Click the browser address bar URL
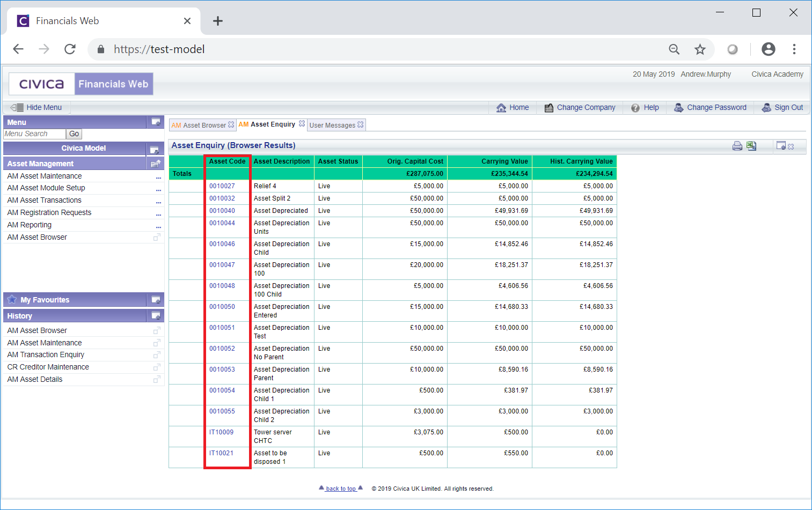 tap(159, 49)
